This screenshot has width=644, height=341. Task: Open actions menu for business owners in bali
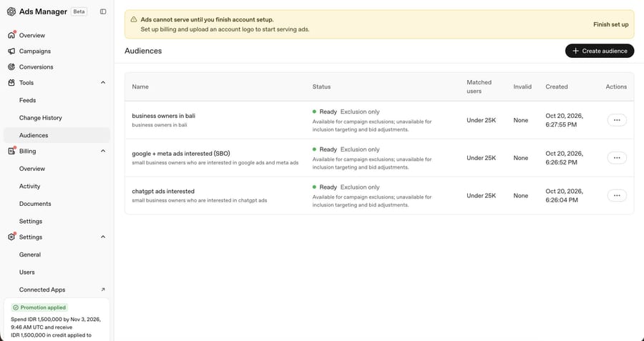[x=617, y=120]
